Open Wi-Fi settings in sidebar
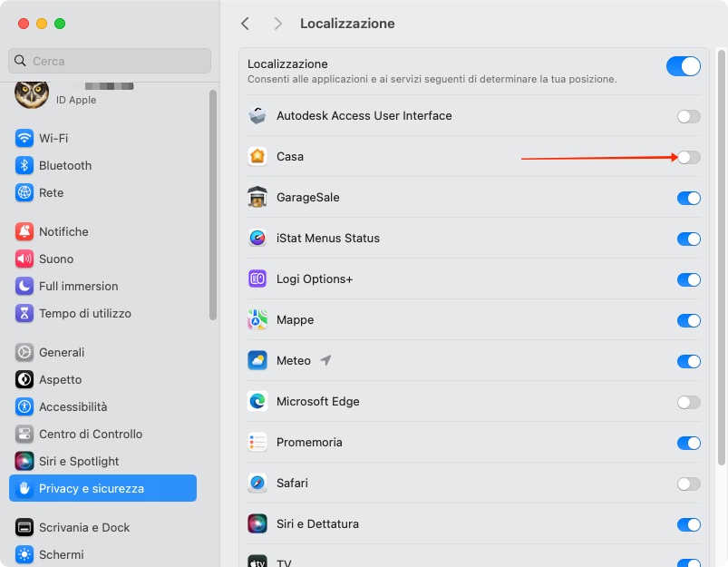The height and width of the screenshot is (567, 728). point(53,138)
